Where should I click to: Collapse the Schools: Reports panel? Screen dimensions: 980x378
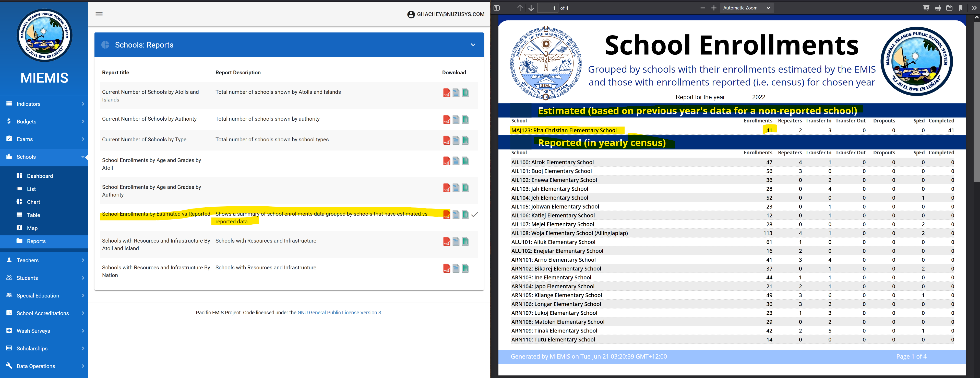[x=473, y=45]
